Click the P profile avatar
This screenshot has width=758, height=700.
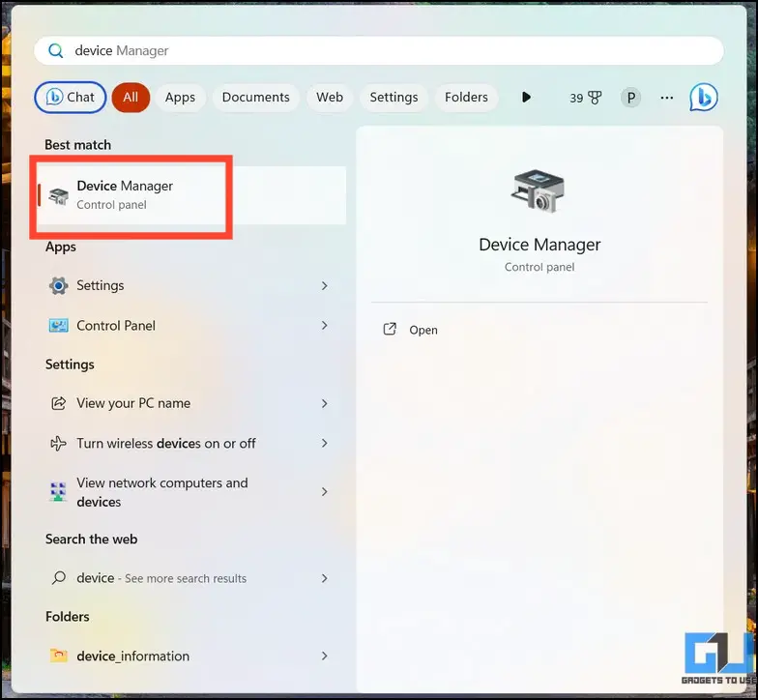[x=630, y=98]
